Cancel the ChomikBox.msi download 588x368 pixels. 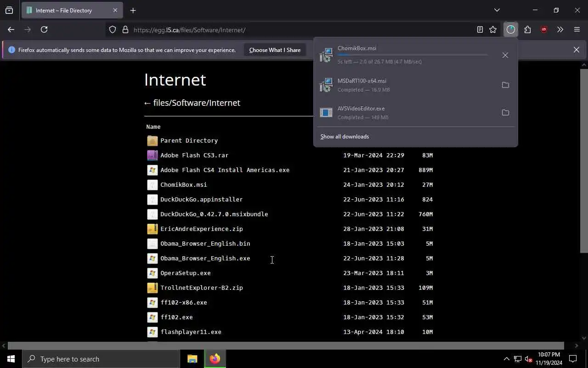coord(505,55)
